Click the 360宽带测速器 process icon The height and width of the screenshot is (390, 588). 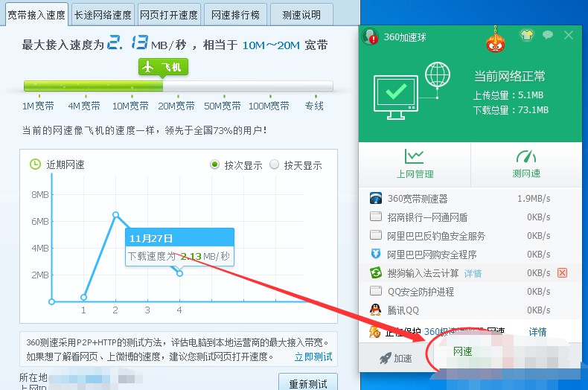coord(376,199)
